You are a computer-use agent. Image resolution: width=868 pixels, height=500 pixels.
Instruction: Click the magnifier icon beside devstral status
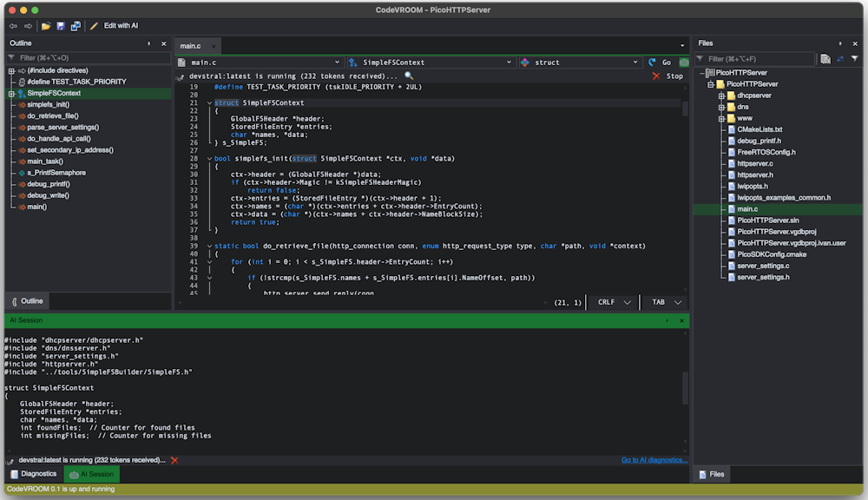[409, 76]
